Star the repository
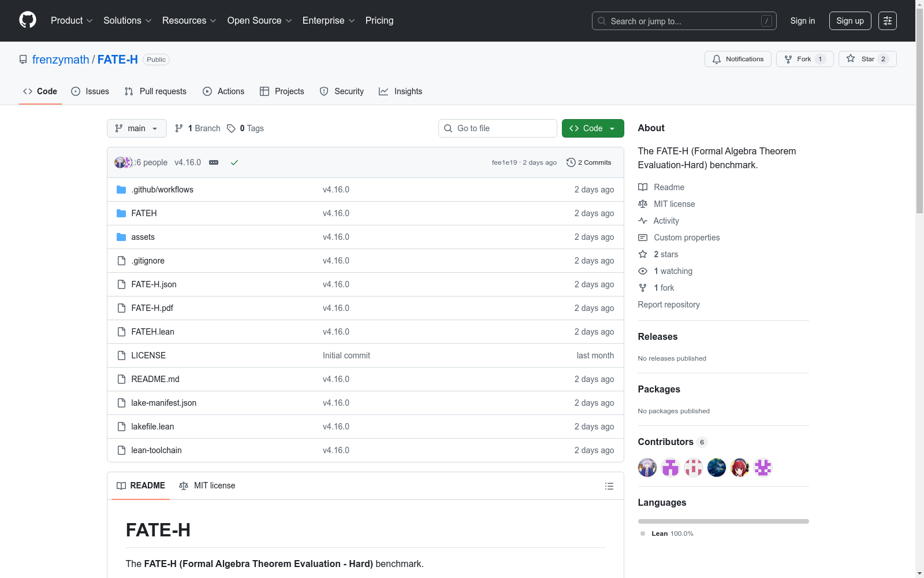This screenshot has height=578, width=924. 867,59
